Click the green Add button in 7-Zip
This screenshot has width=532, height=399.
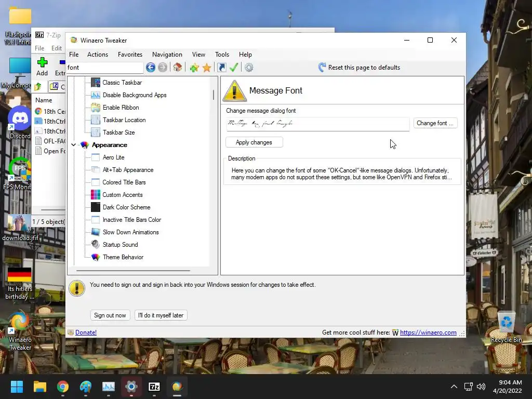42,67
